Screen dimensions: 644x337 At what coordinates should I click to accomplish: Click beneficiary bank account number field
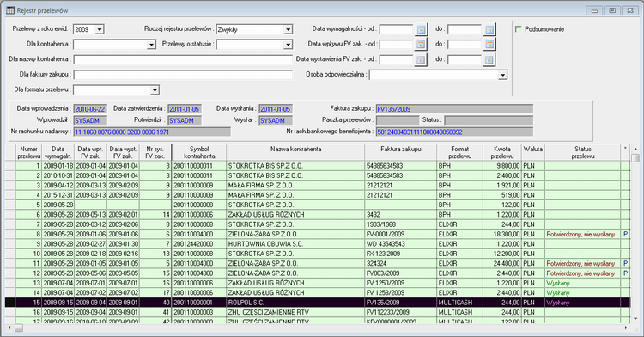pyautogui.click(x=454, y=132)
